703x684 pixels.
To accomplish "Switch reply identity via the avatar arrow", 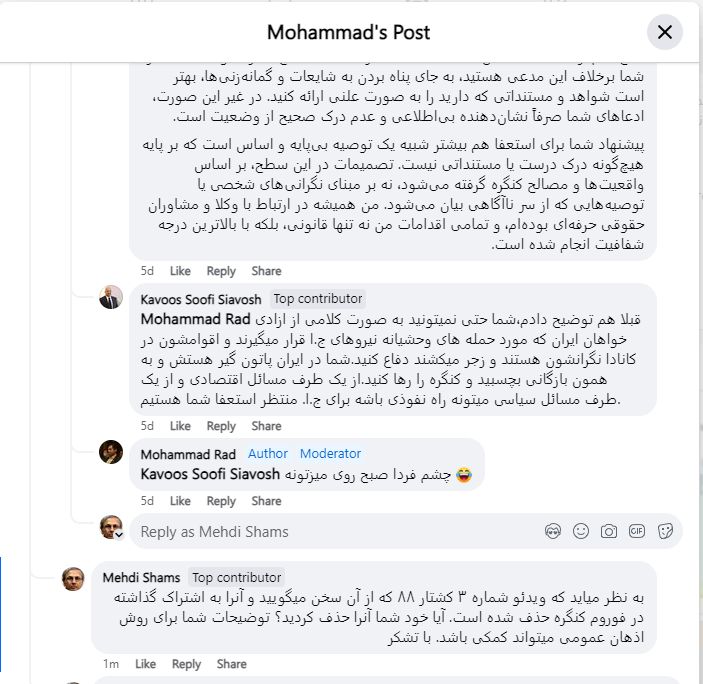I will point(119,535).
